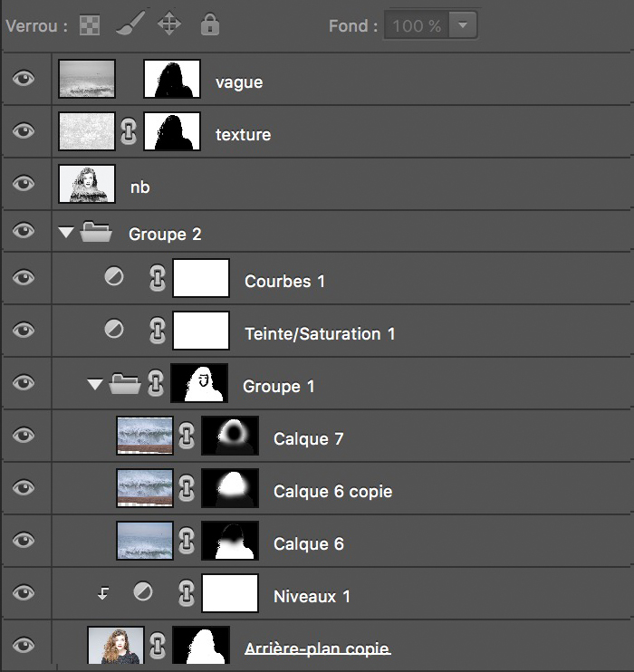This screenshot has height=672, width=634.
Task: Unlink the Niveaux 1 mask chain icon
Action: (x=186, y=593)
